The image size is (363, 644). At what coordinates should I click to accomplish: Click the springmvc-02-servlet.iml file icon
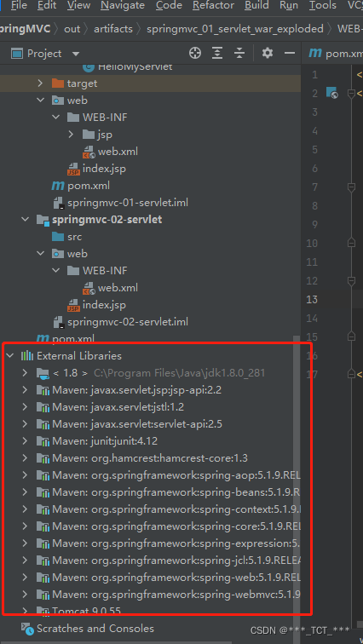[x=59, y=322]
